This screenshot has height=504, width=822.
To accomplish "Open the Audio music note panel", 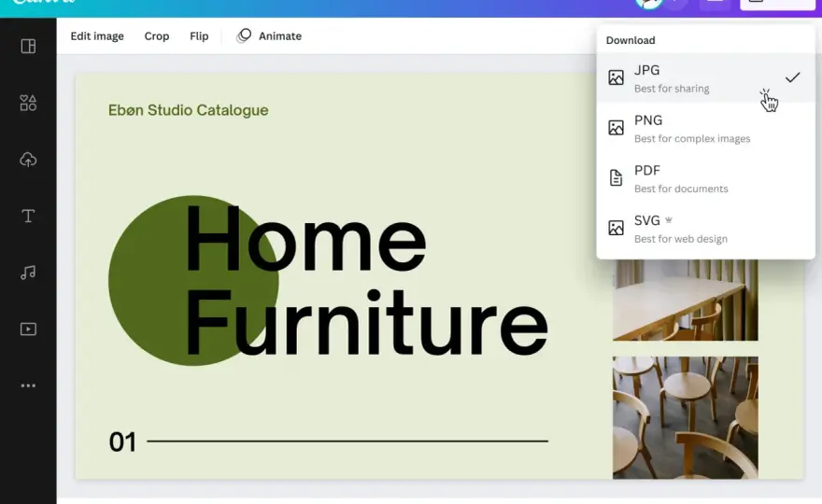I will tap(28, 273).
